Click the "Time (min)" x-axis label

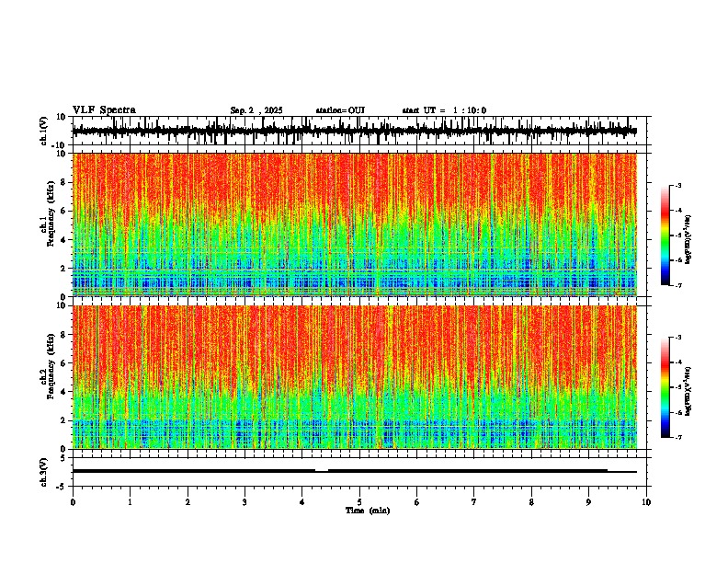(368, 511)
